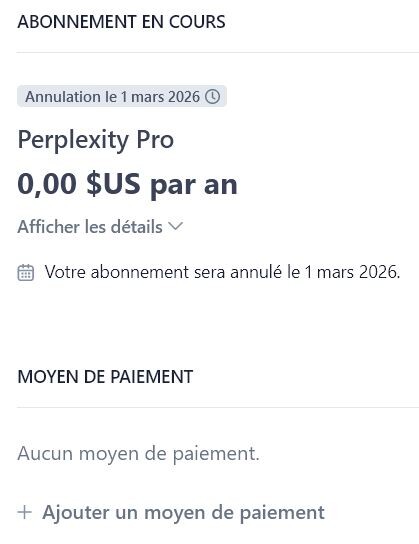Click the 'par an' billing period text
Screen dimensions: 419x544
(194, 186)
